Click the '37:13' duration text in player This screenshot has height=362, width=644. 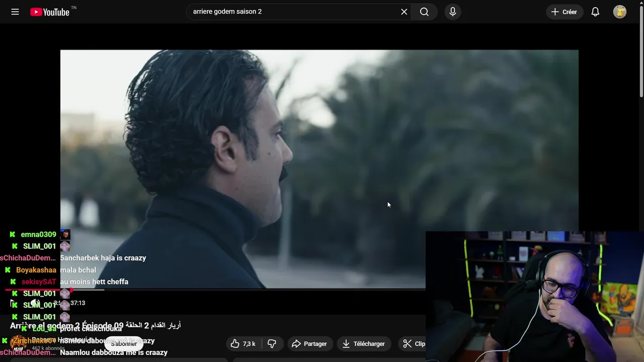(x=77, y=303)
